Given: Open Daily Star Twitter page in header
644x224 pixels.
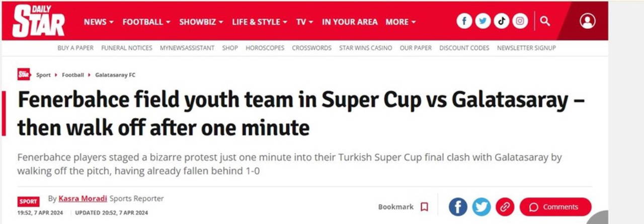Looking at the screenshot, I should pyautogui.click(x=483, y=21).
